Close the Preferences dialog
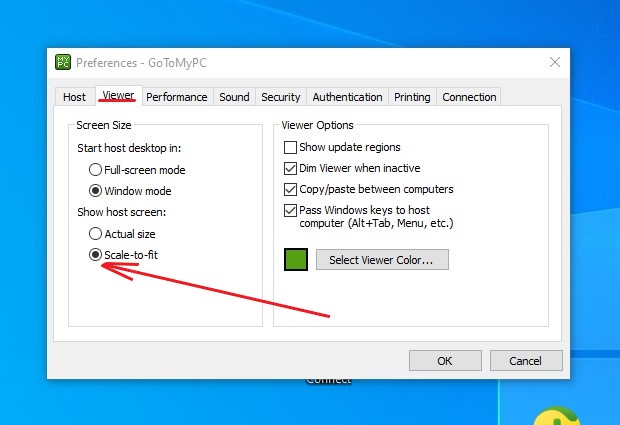This screenshot has width=620, height=425. [555, 62]
